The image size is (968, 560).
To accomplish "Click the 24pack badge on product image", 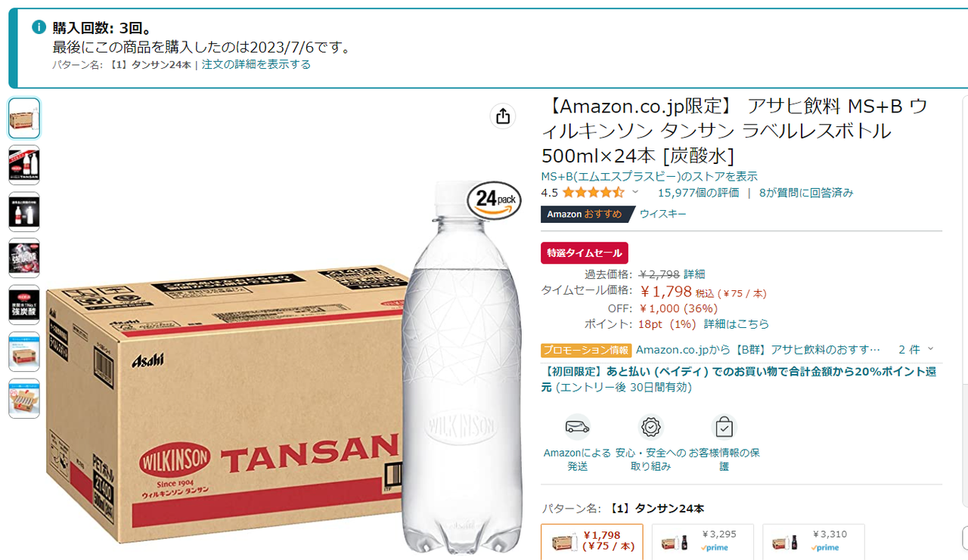I will tap(495, 200).
